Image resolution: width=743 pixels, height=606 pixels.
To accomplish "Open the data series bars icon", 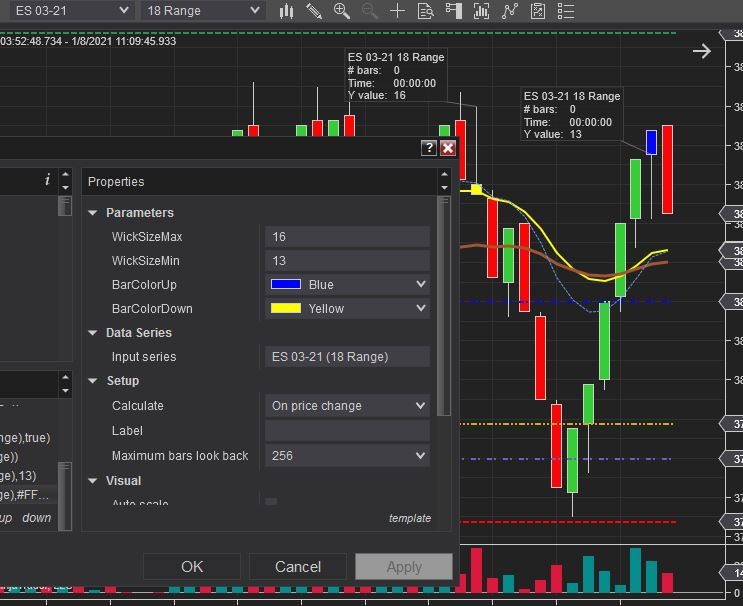I will point(481,11).
